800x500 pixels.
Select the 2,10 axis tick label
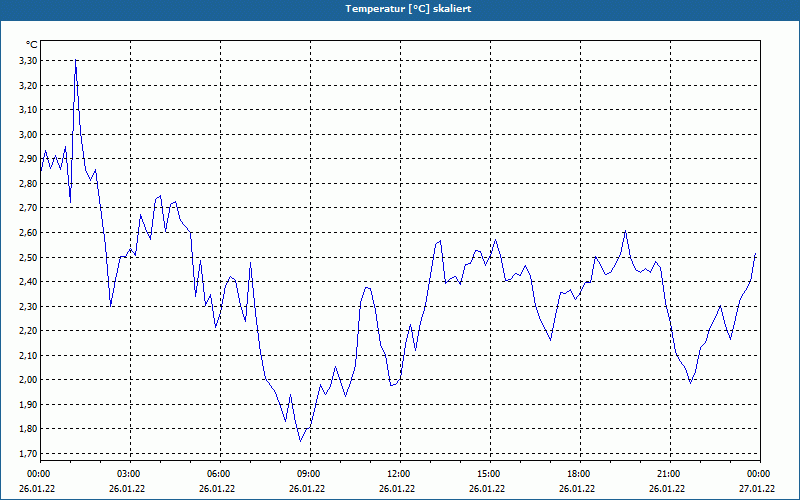tap(28, 356)
